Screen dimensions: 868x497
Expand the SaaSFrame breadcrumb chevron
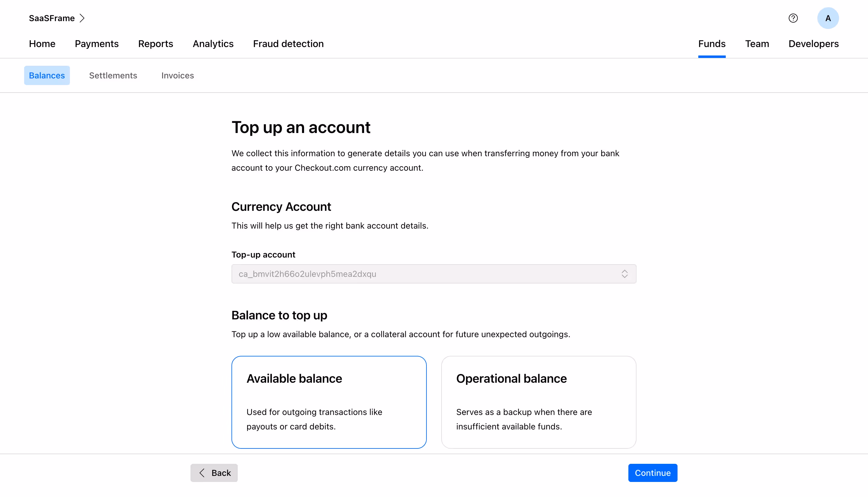click(x=82, y=18)
